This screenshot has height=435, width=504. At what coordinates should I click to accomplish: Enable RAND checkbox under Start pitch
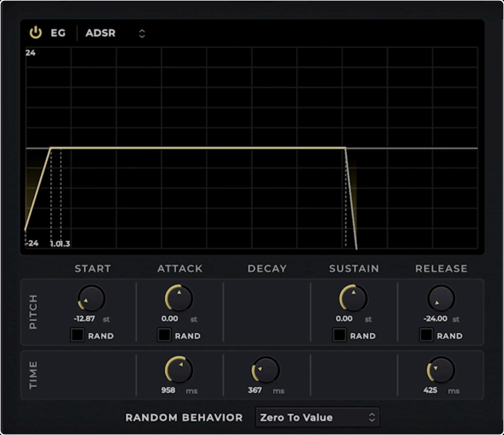[x=77, y=335]
